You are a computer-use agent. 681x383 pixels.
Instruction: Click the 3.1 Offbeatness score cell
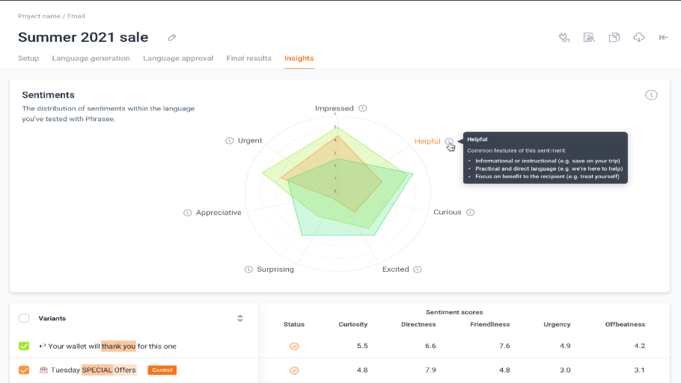639,370
